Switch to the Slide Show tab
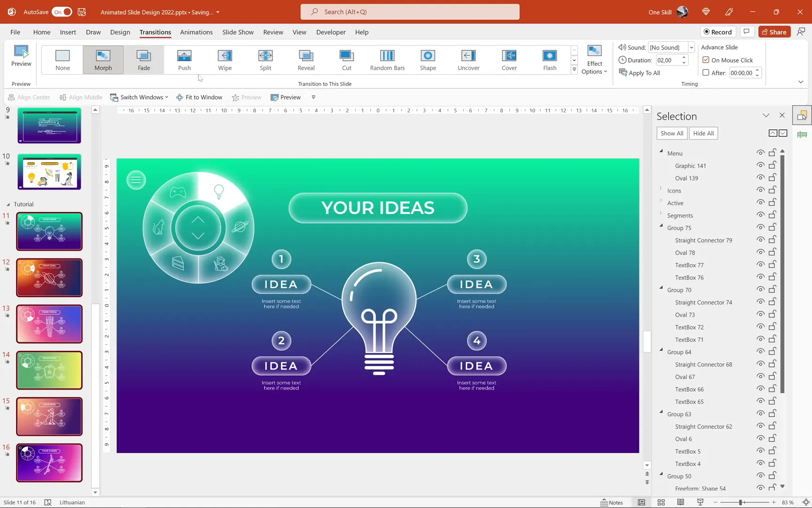812x508 pixels. point(238,32)
